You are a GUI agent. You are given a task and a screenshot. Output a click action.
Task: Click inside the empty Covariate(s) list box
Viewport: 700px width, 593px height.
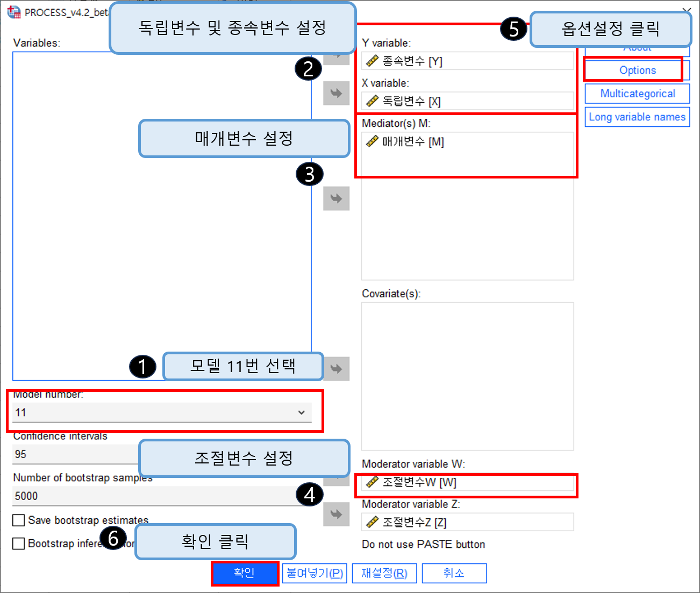(x=467, y=376)
